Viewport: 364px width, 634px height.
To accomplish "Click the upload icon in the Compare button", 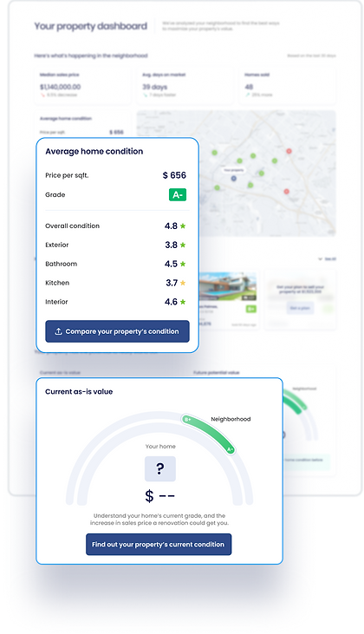I will point(58,331).
